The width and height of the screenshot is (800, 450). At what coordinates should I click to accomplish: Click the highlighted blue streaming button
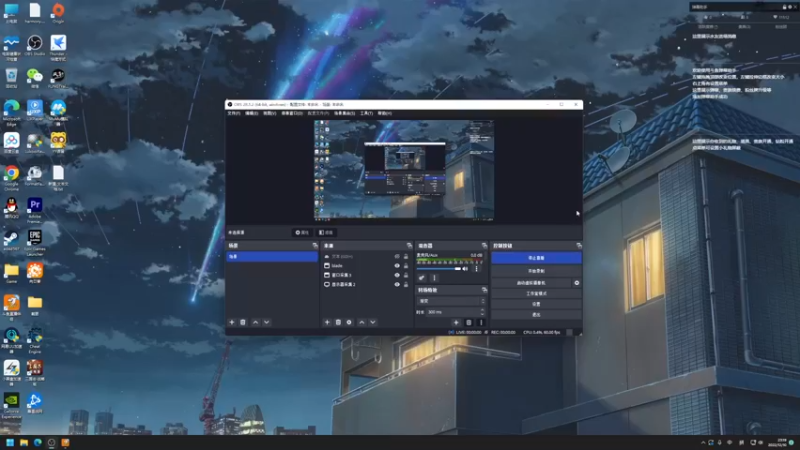(x=536, y=258)
